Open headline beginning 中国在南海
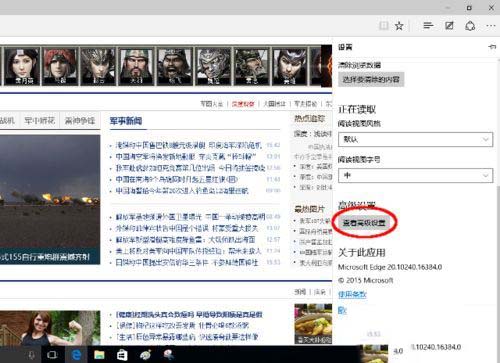500x363 pixels. click(177, 179)
